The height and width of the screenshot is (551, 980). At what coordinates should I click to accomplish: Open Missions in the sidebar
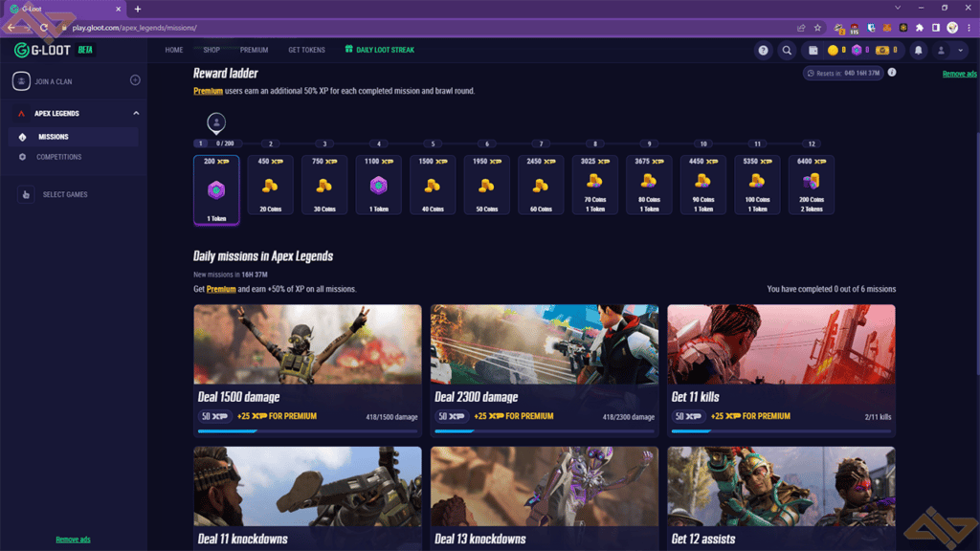coord(73,137)
